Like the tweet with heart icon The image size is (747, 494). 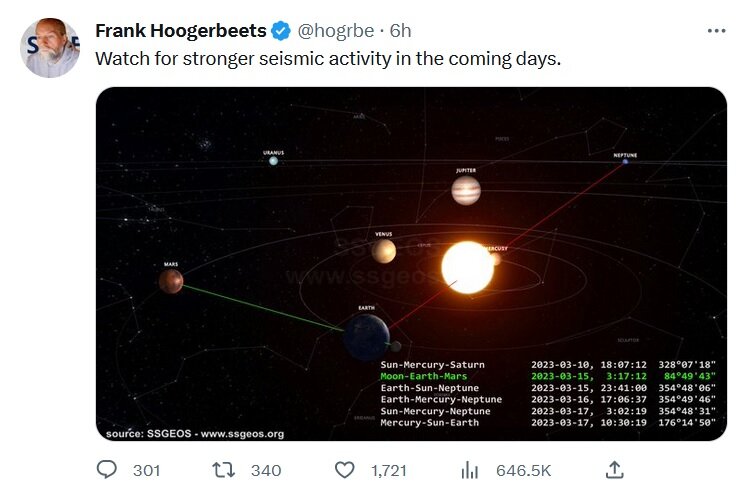pyautogui.click(x=344, y=470)
